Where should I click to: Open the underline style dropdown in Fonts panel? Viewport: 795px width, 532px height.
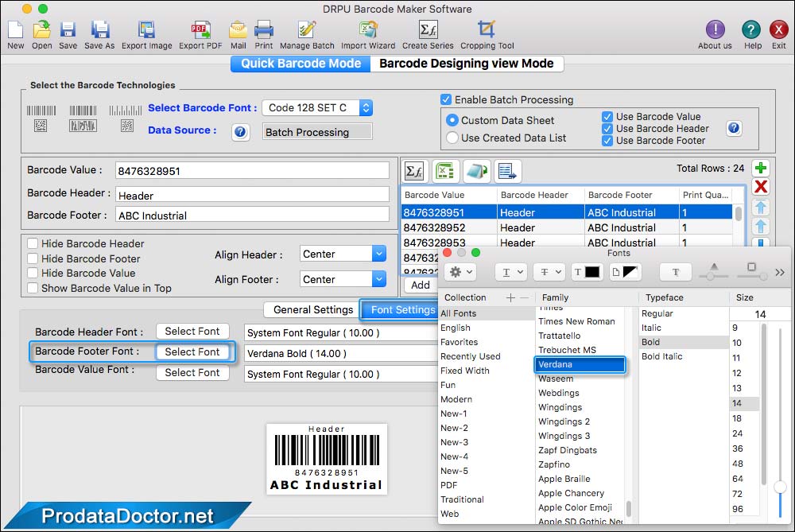[x=511, y=272]
